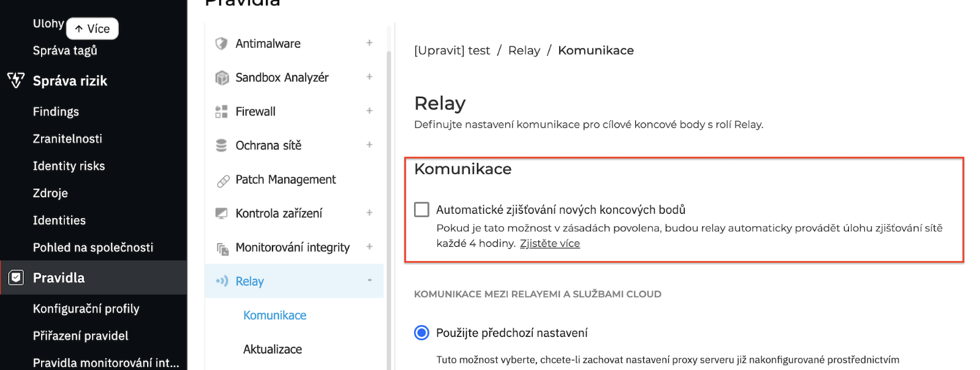Viewport: 980px width, 370px height.
Task: Open the Aktualizace subsection under Relay
Action: pyautogui.click(x=273, y=349)
